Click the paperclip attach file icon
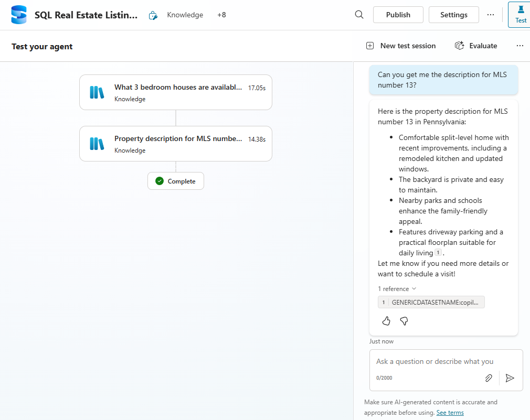 point(489,378)
